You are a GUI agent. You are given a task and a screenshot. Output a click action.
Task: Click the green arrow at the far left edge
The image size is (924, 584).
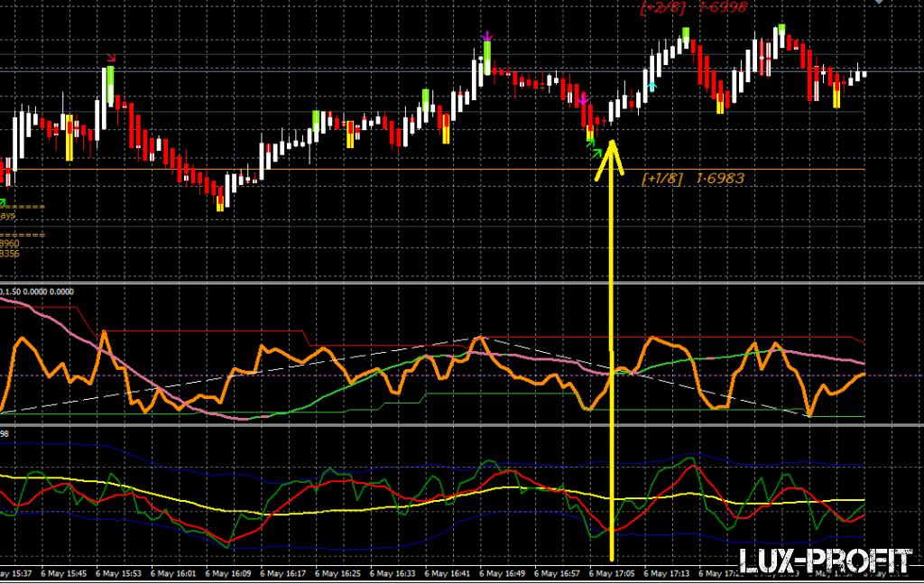pos(3,202)
